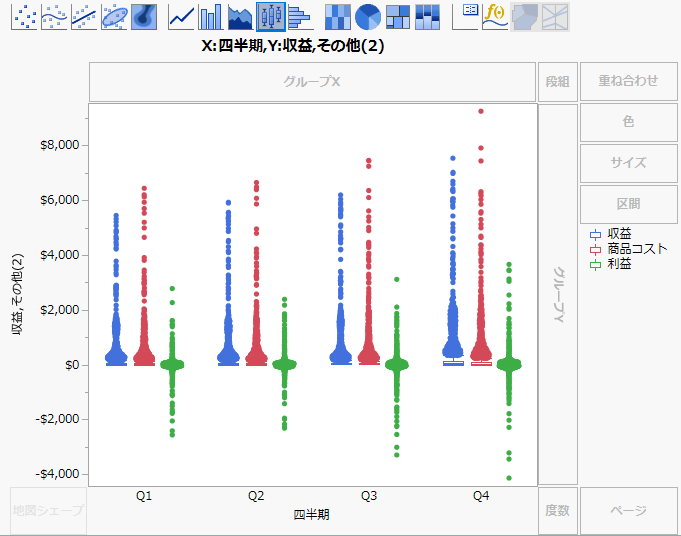This screenshot has height=536, width=681.
Task: Select the Smoother element icon
Action: tap(54, 17)
